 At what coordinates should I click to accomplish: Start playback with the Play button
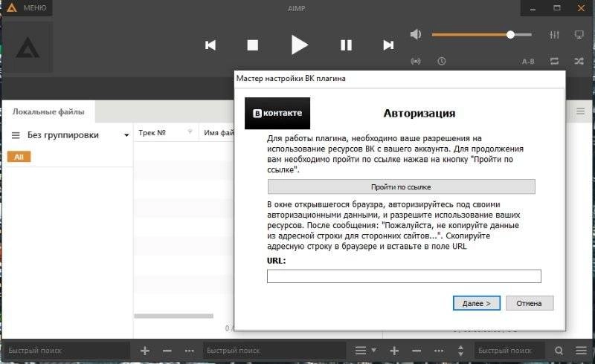(299, 45)
